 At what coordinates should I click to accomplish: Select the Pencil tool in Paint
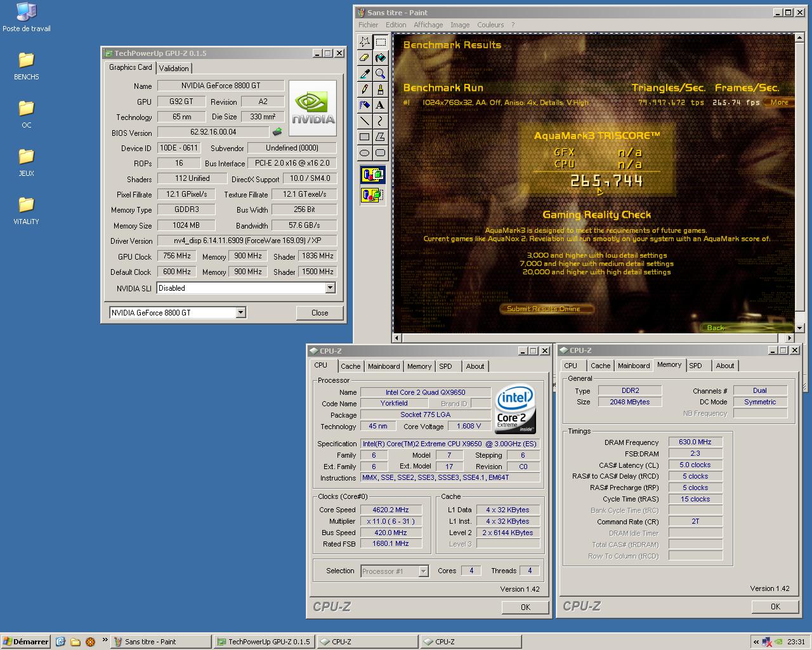tap(365, 90)
